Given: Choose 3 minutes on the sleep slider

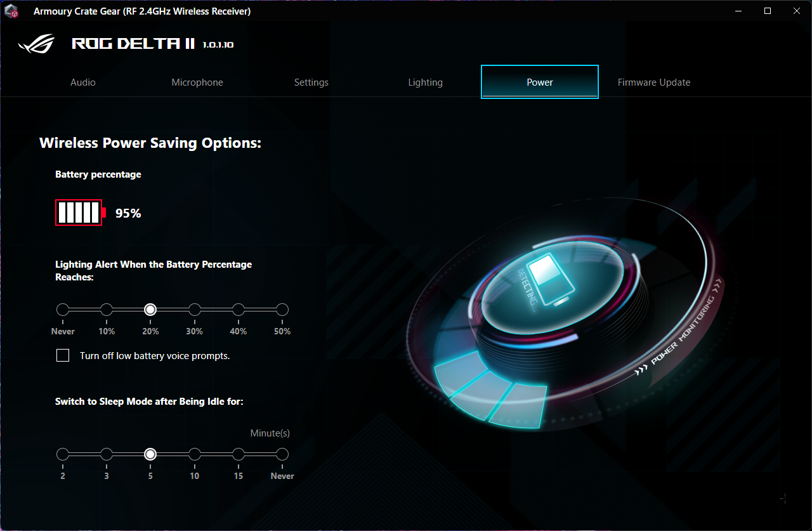Looking at the screenshot, I should tap(107, 454).
